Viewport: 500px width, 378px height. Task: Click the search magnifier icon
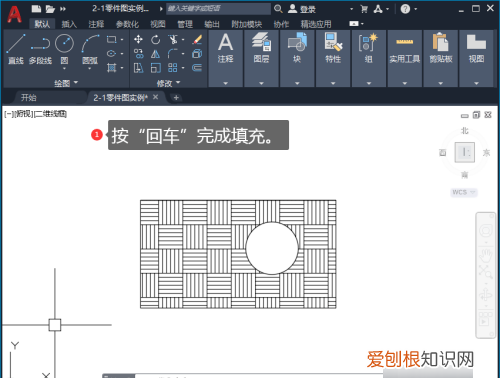pyautogui.click(x=278, y=9)
